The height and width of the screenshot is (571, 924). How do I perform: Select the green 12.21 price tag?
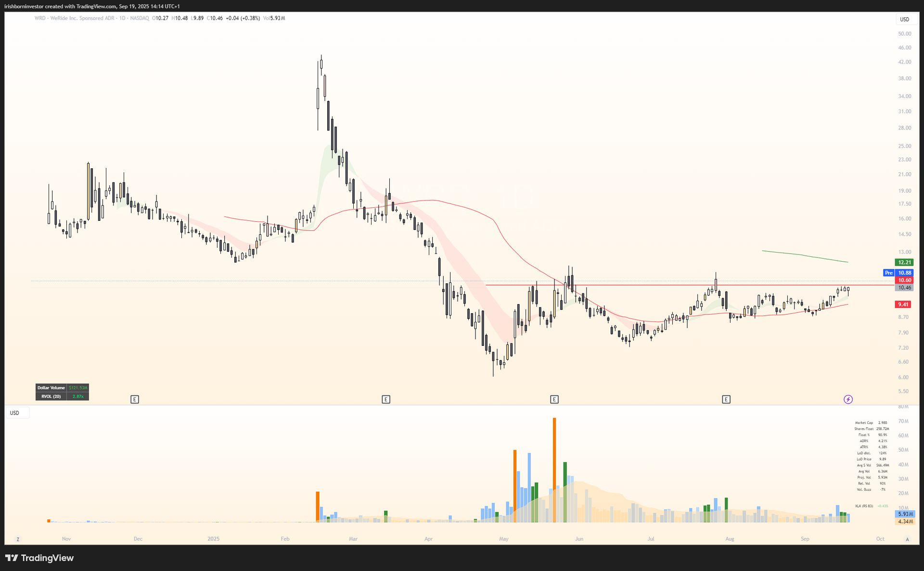[x=904, y=262]
